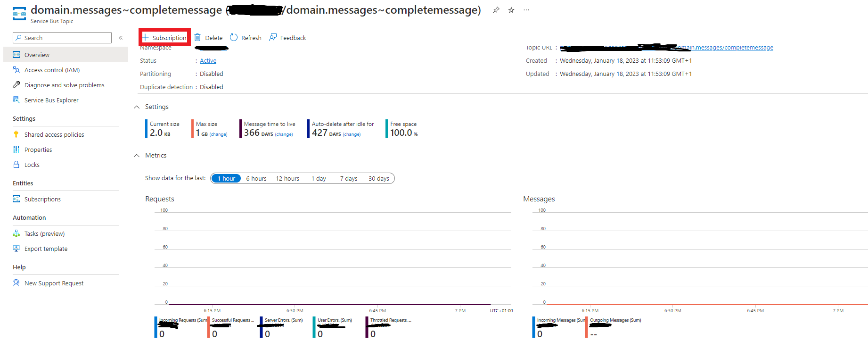Click the Successful Requests legend swatch

coord(208,327)
